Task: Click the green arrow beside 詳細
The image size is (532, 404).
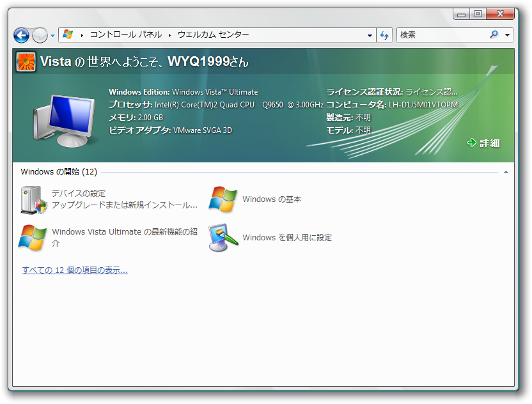Action: [472, 143]
